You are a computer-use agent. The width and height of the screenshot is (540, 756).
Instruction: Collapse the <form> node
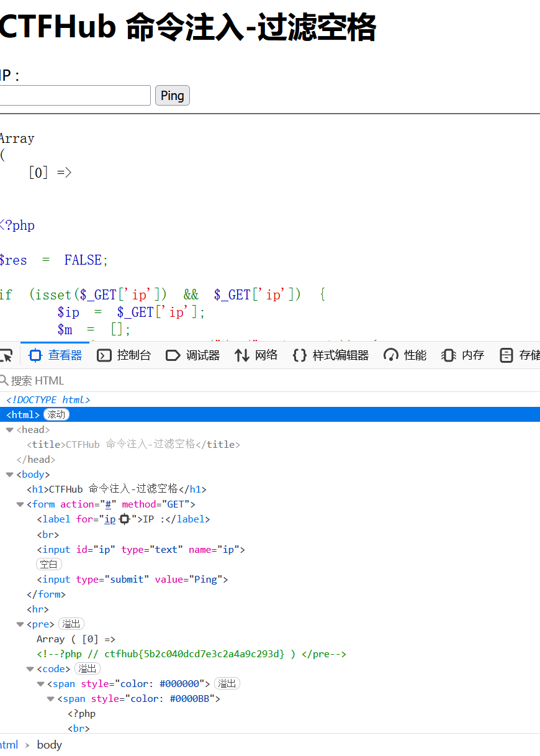tap(20, 504)
